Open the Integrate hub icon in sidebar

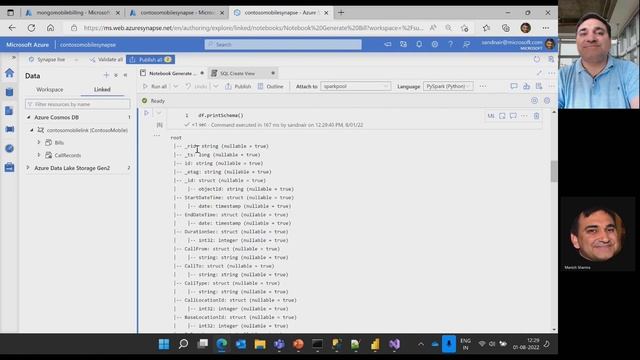click(9, 129)
